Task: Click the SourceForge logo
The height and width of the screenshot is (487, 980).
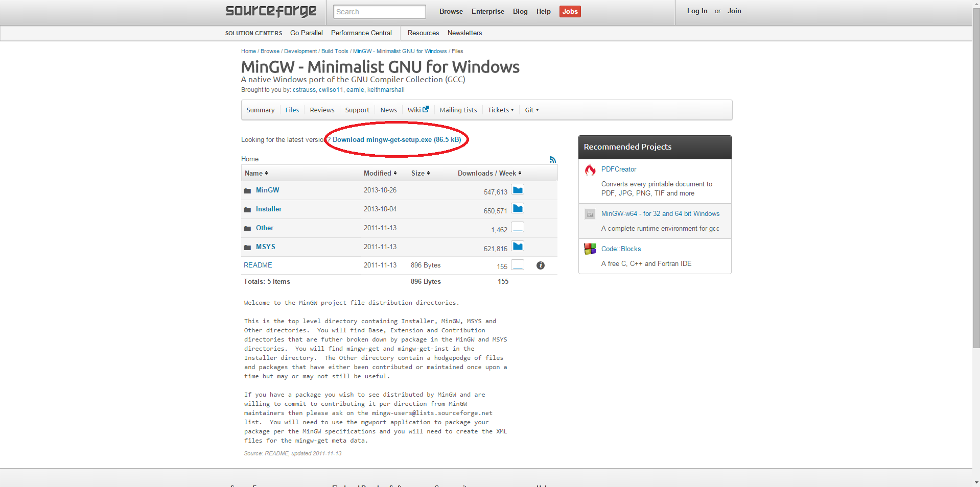Action: 271,11
